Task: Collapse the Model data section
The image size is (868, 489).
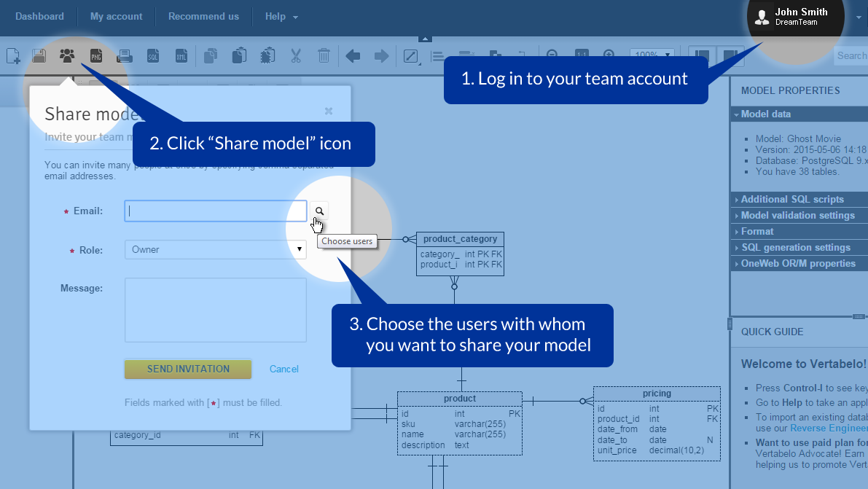Action: 799,114
